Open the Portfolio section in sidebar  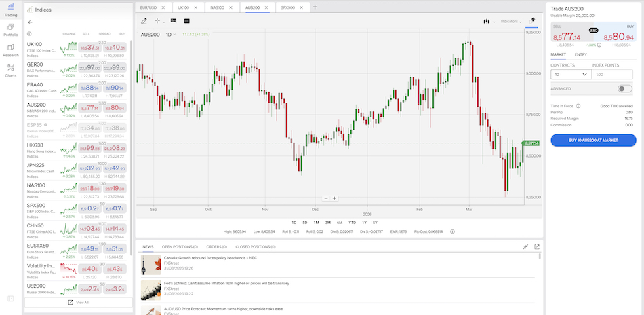10,29
